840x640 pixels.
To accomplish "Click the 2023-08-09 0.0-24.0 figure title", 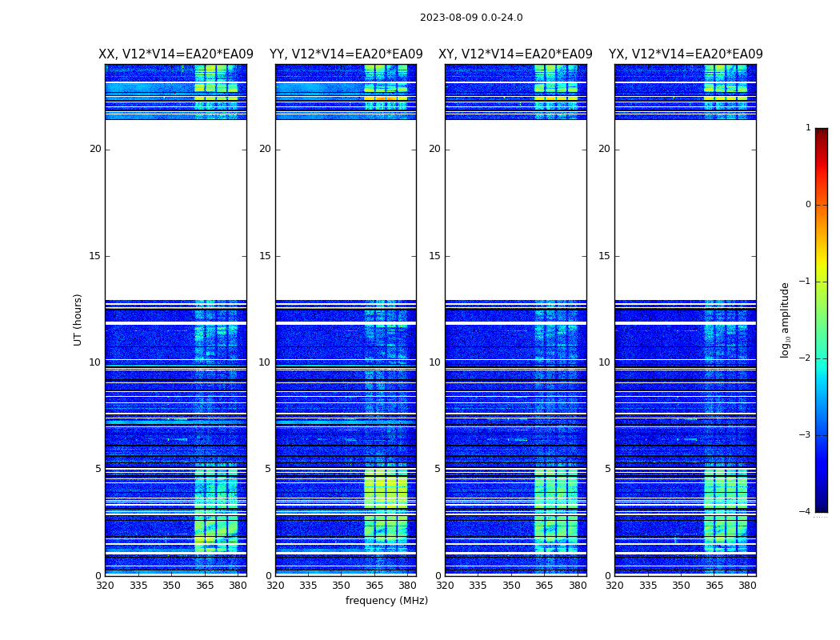I will pos(471,17).
